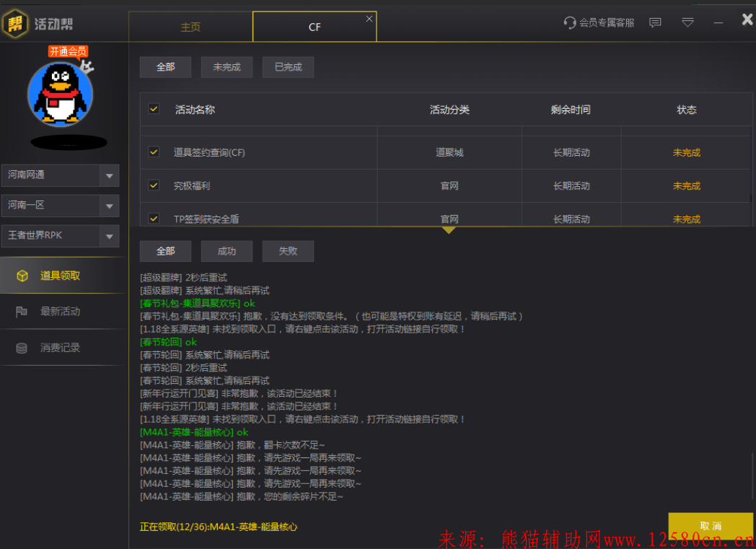Click the 会员专属客服 headset icon

pyautogui.click(x=570, y=22)
